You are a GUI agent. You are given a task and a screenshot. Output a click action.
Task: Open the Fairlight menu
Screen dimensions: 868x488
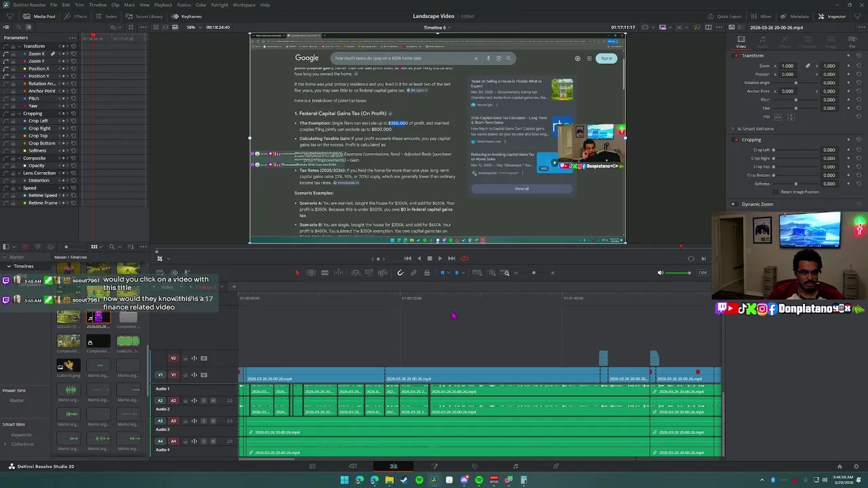click(220, 5)
